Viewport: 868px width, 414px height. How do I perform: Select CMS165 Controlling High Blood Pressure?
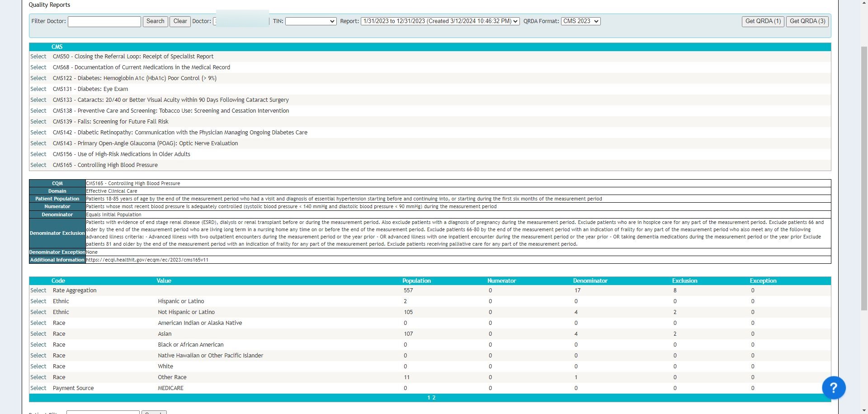(38, 165)
